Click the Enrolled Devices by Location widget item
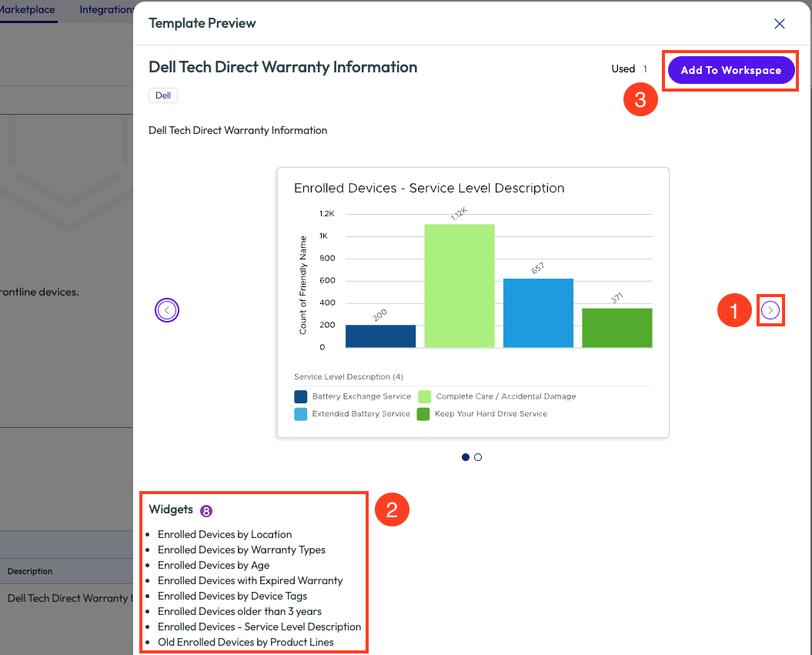 click(225, 534)
